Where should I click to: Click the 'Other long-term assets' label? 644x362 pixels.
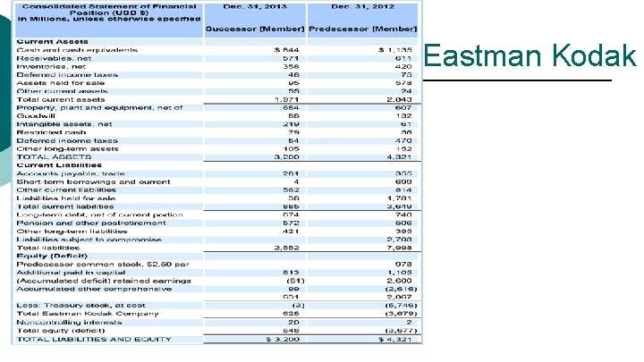tap(67, 148)
